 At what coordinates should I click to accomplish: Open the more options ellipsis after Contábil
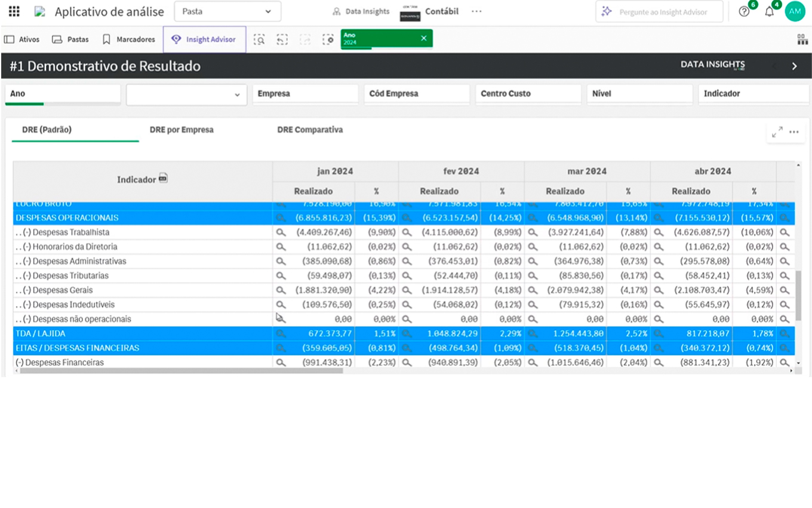(476, 11)
